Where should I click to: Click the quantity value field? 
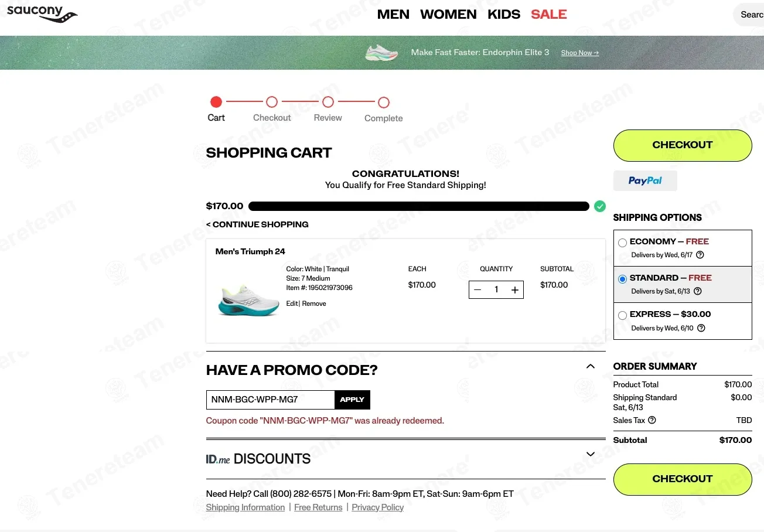pos(496,290)
